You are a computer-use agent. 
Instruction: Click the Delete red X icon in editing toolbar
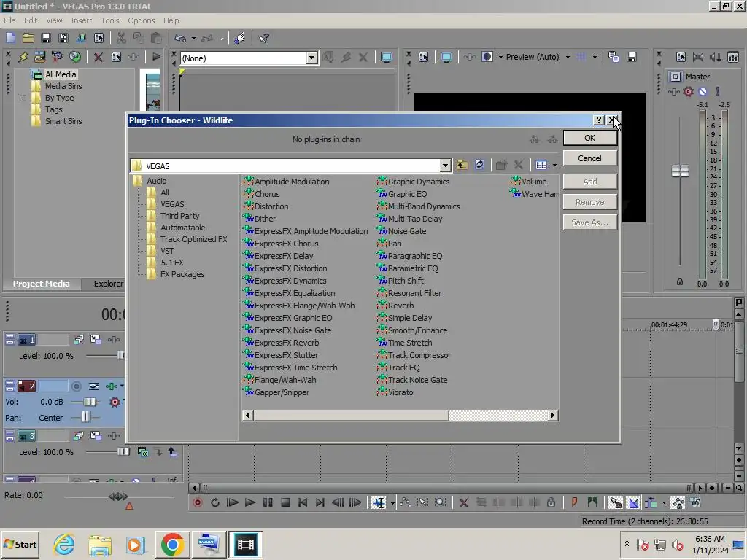point(463,502)
